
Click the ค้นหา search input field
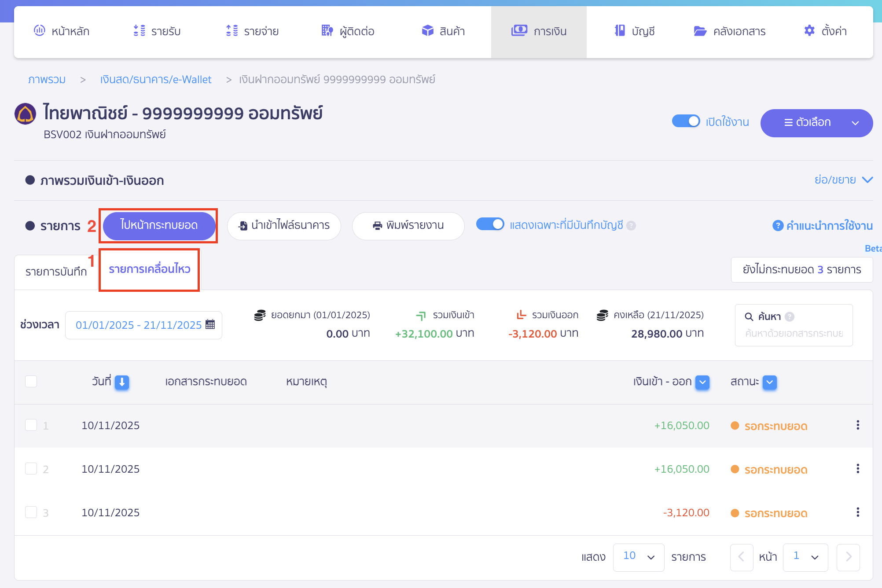pos(794,333)
